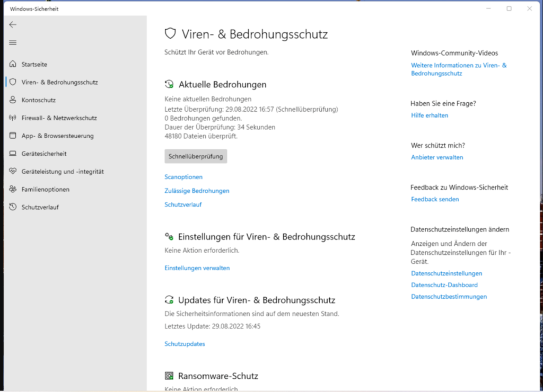The image size is (543, 392).
Task: Click the Gerätesicherheit laptop icon
Action: pyautogui.click(x=13, y=153)
